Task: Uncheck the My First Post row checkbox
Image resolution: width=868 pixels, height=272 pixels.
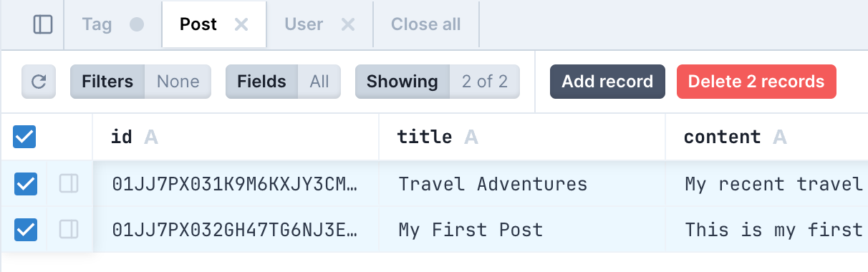Action: 26,230
